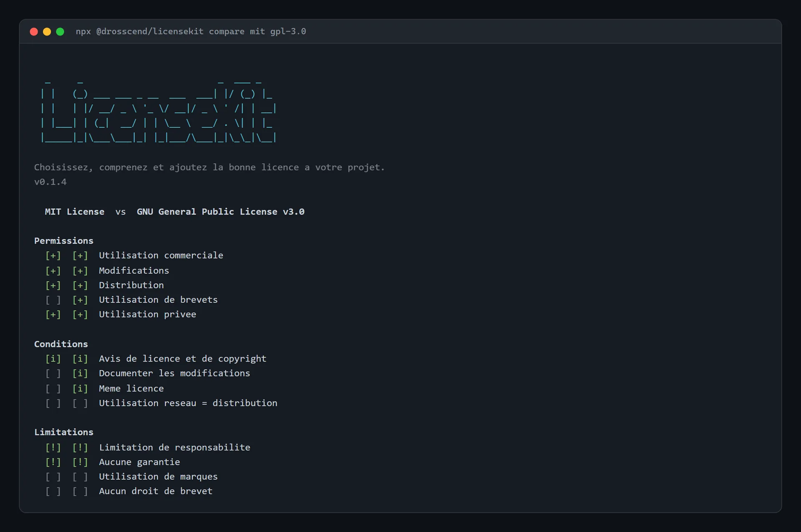Click GPL [!] marker for Limitation de responsabilite
This screenshot has height=532, width=801.
coord(80,447)
